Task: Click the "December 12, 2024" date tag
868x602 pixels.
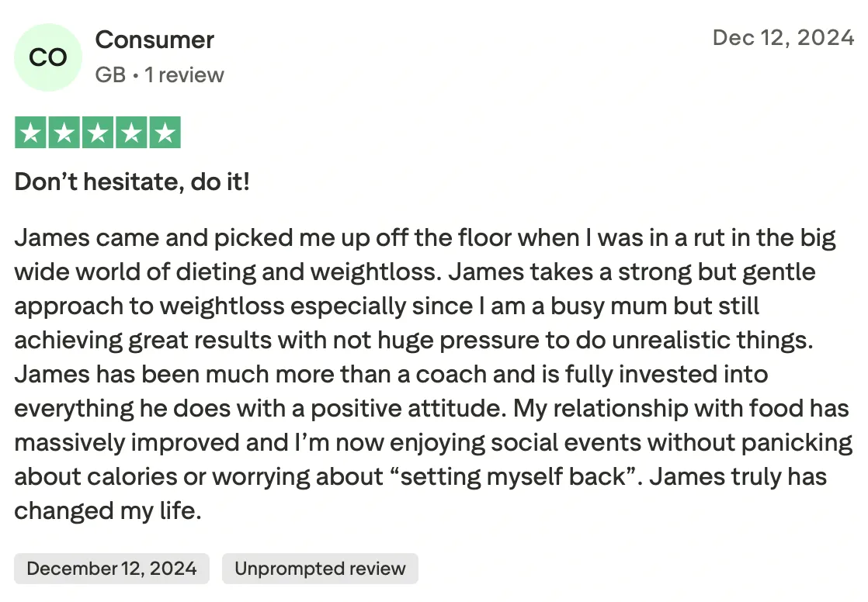Action: 112,569
